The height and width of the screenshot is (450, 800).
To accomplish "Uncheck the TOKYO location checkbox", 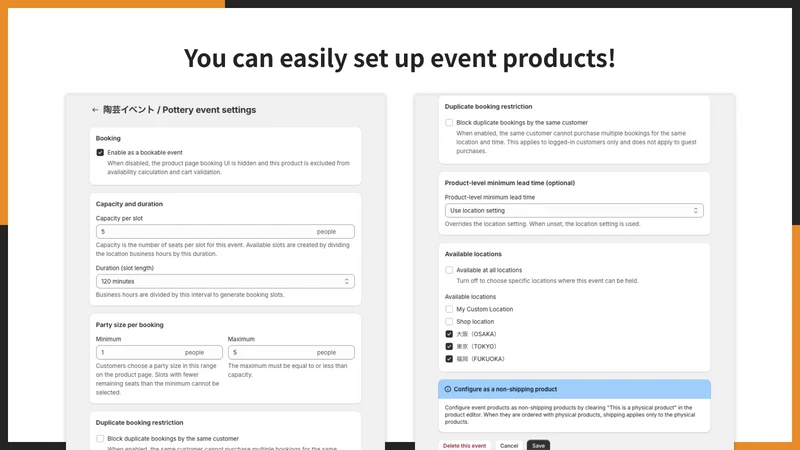I will coord(449,346).
